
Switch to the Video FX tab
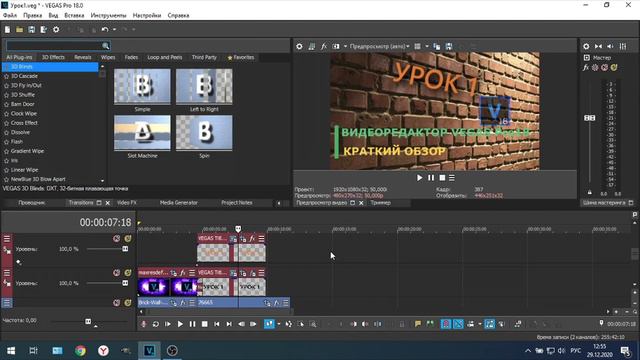point(127,203)
